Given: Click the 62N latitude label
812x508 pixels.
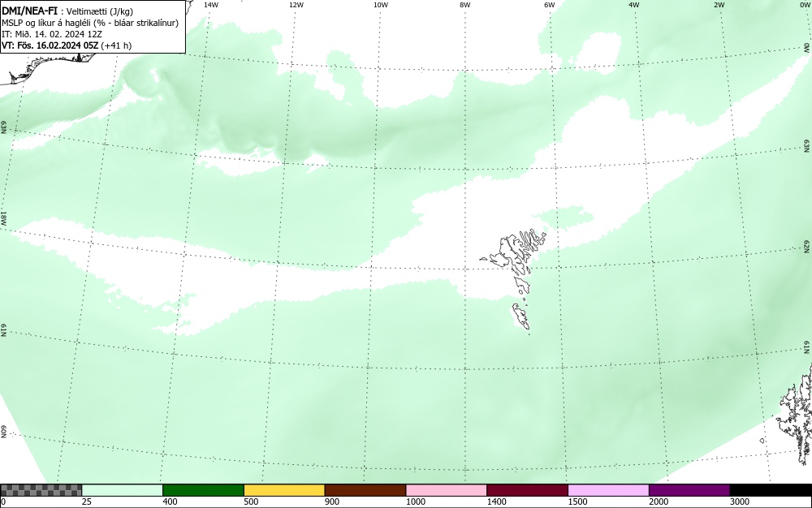Looking at the screenshot, I should click(x=807, y=246).
